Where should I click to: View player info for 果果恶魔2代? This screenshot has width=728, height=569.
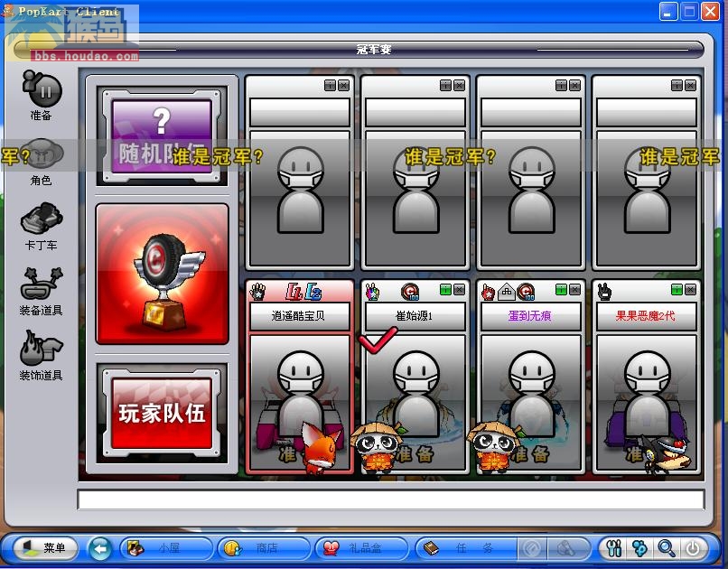(677, 290)
